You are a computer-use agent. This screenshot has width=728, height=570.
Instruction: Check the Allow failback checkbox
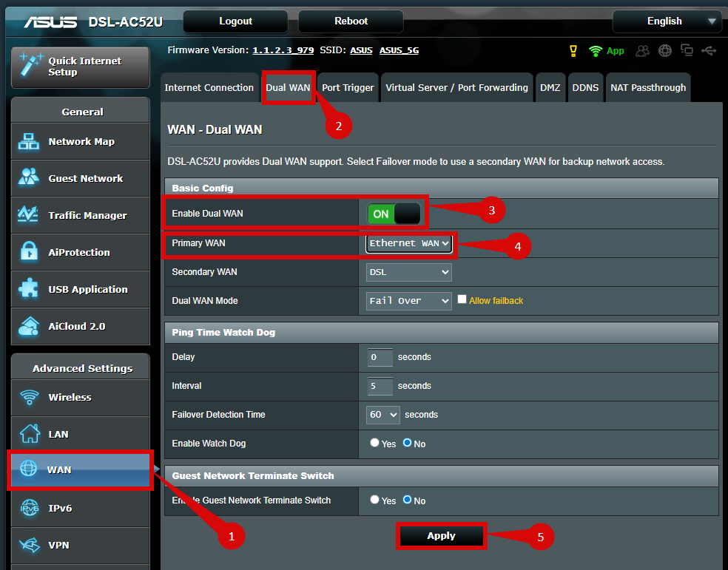(x=462, y=300)
